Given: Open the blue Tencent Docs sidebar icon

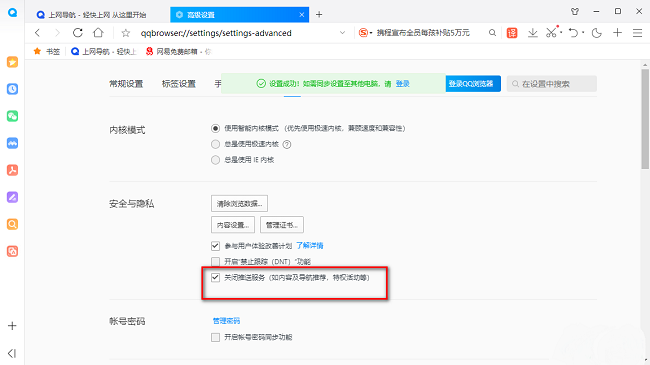Looking at the screenshot, I should click(12, 143).
